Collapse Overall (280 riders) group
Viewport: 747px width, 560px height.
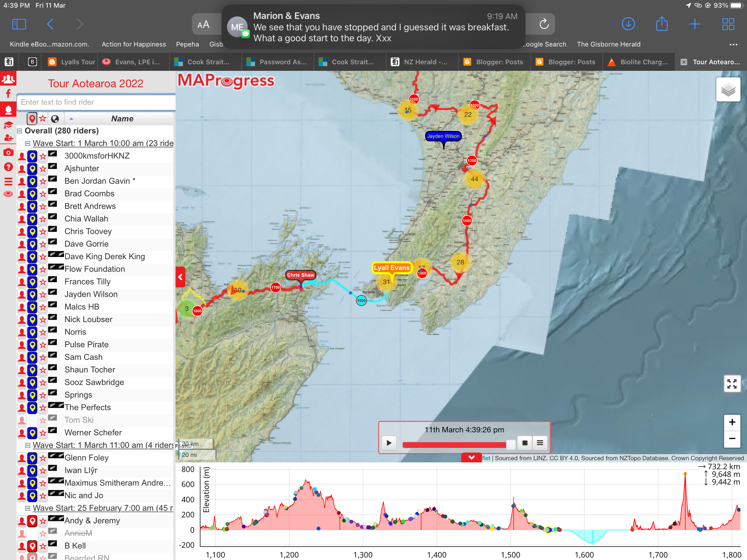20,131
